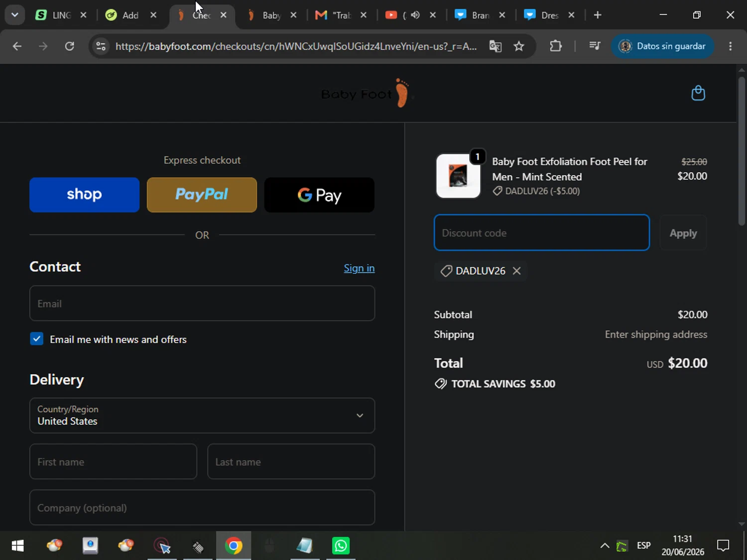747x560 pixels.
Task: Open WhatsApp from the taskbar
Action: tap(341, 546)
